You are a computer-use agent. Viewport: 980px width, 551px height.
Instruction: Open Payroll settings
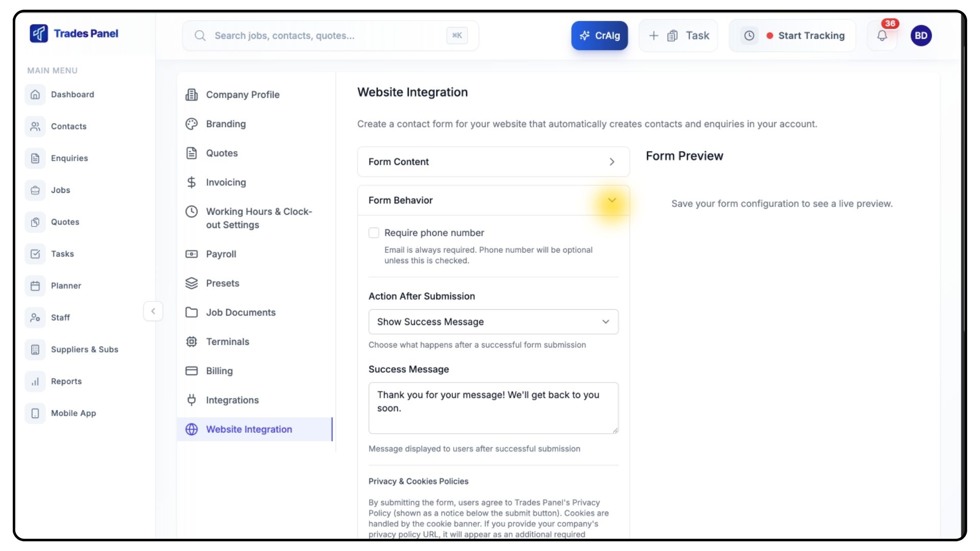tap(220, 254)
